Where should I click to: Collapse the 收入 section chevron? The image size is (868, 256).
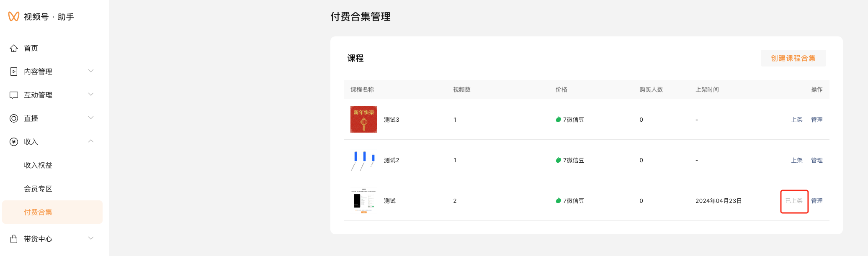coord(91,141)
